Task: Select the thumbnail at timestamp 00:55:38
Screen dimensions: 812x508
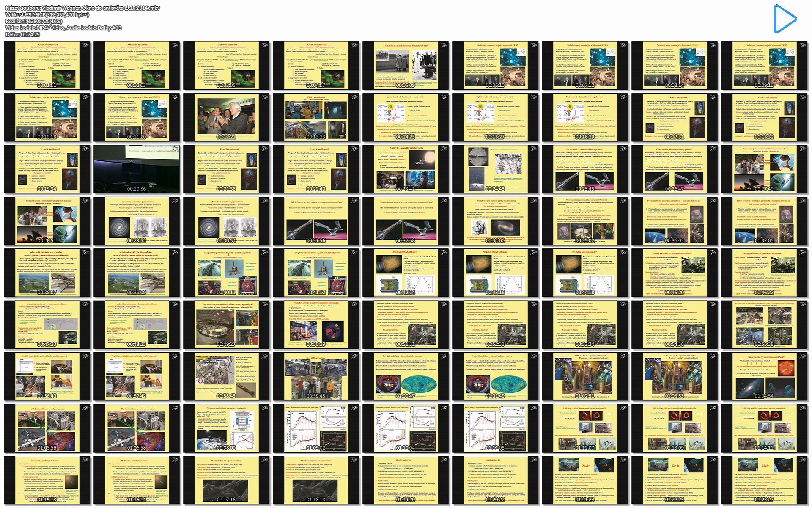Action: pos(764,325)
